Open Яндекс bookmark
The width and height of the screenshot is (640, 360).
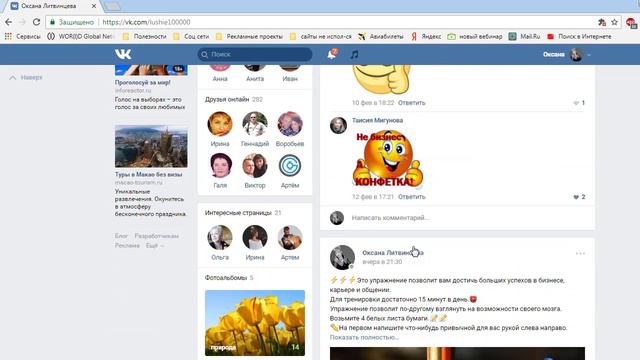[426, 36]
